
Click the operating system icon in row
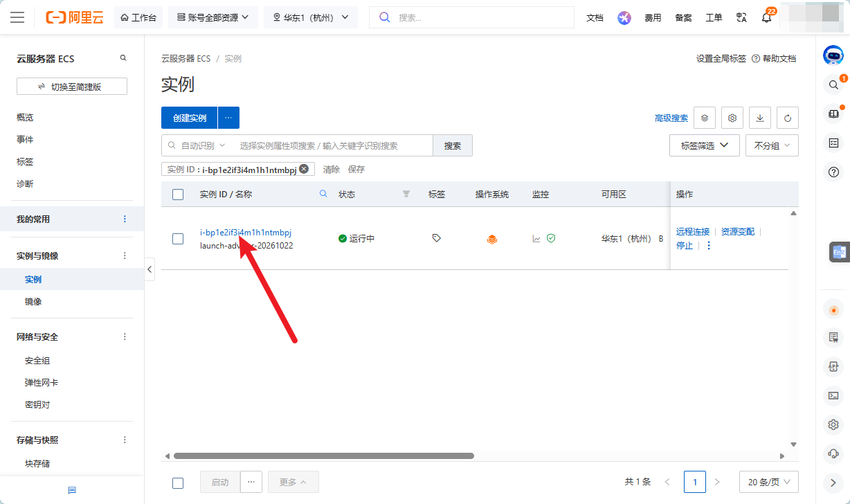[492, 239]
